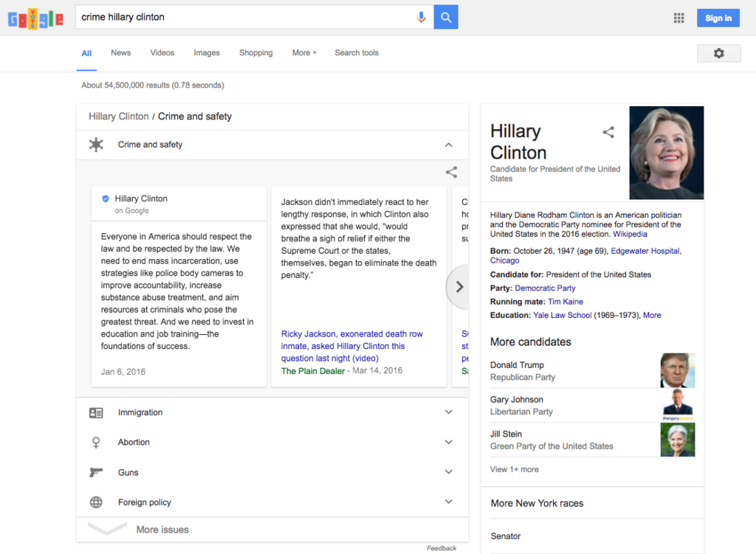Share the Crime and safety cards
Screen dimensions: 756x554
click(x=451, y=172)
